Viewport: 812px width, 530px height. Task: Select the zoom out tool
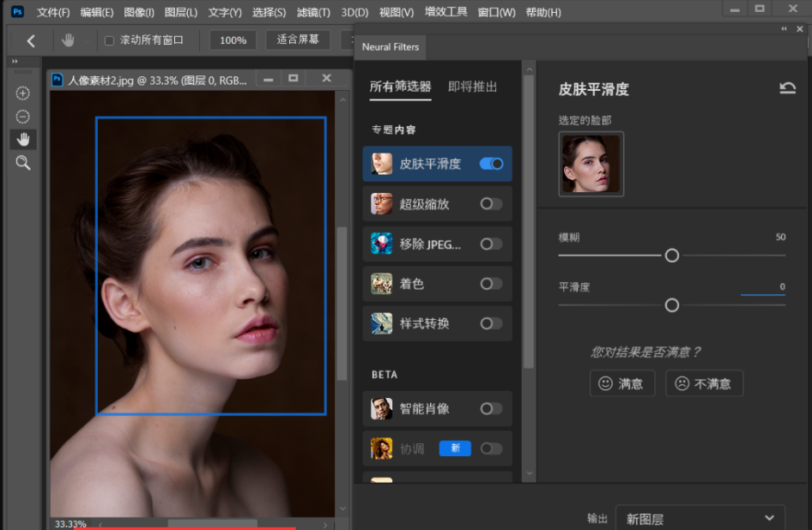pos(23,117)
